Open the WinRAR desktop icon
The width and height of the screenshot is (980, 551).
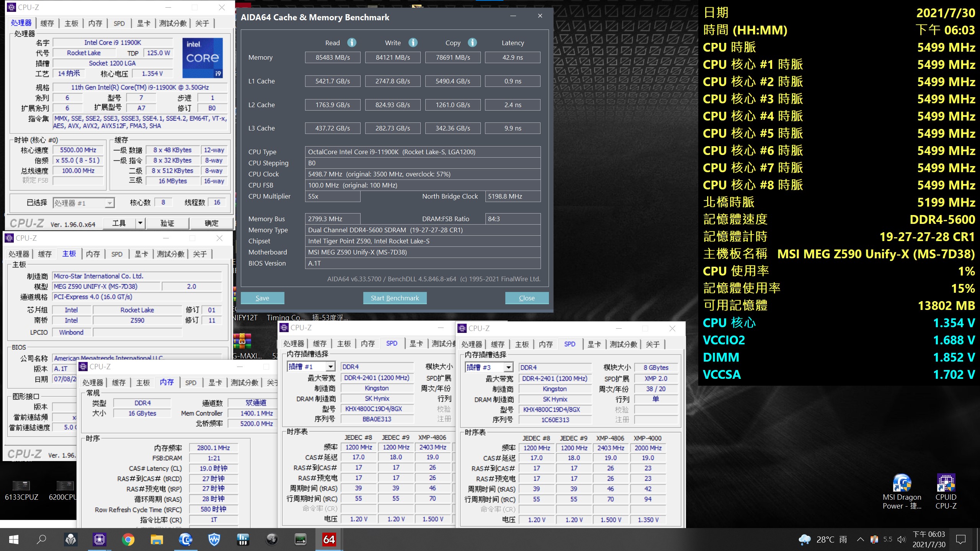(242, 341)
